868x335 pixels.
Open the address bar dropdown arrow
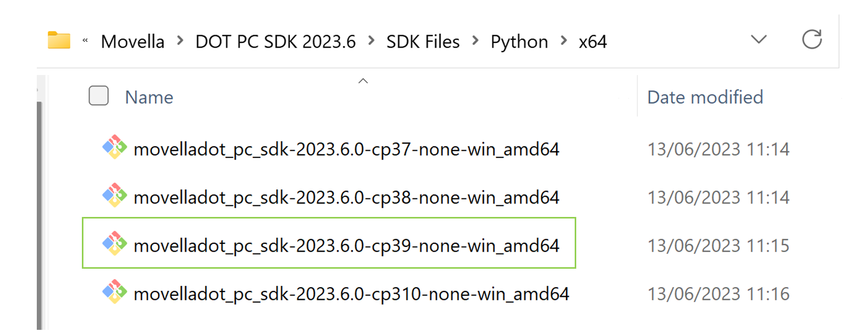(758, 39)
